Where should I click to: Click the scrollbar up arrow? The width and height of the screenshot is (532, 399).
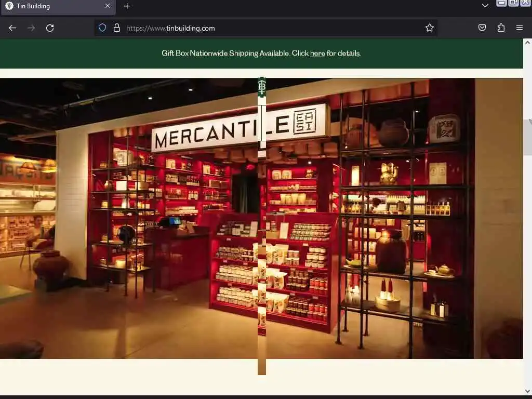pos(527,43)
